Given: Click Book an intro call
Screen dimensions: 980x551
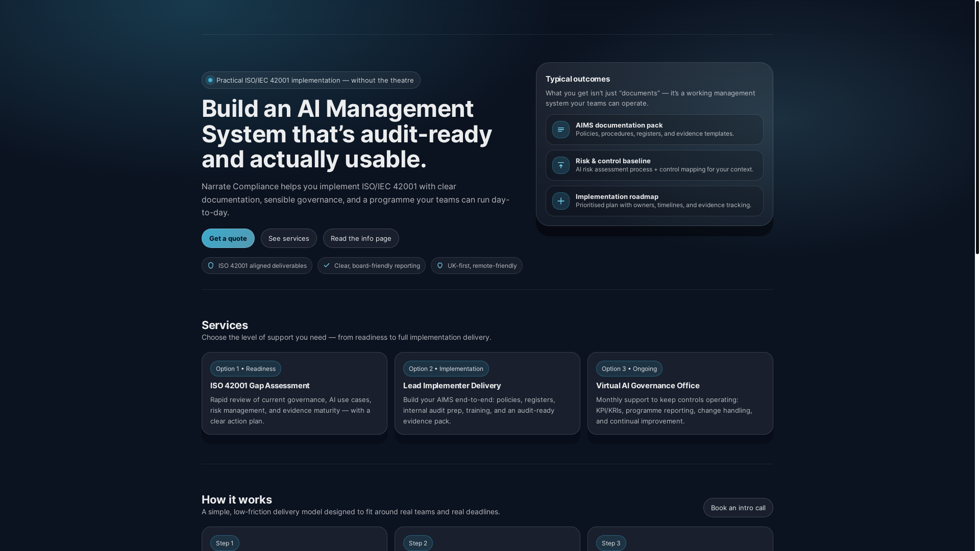Looking at the screenshot, I should pos(738,508).
